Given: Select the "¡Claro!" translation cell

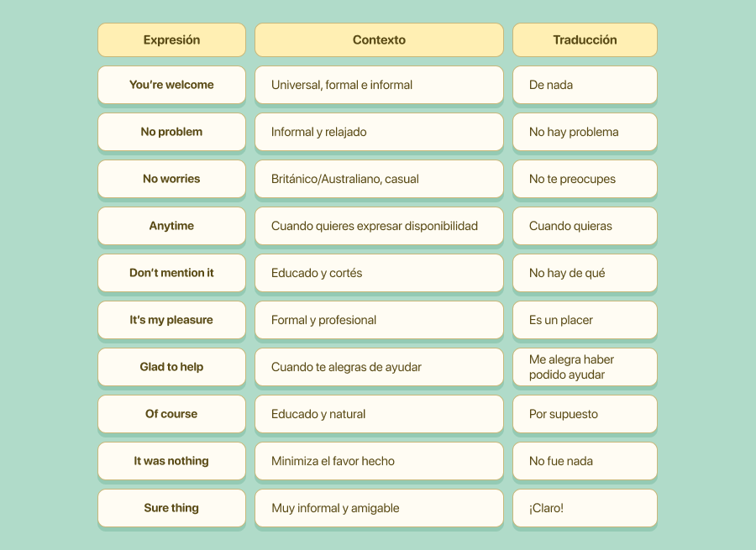Looking at the screenshot, I should click(585, 508).
